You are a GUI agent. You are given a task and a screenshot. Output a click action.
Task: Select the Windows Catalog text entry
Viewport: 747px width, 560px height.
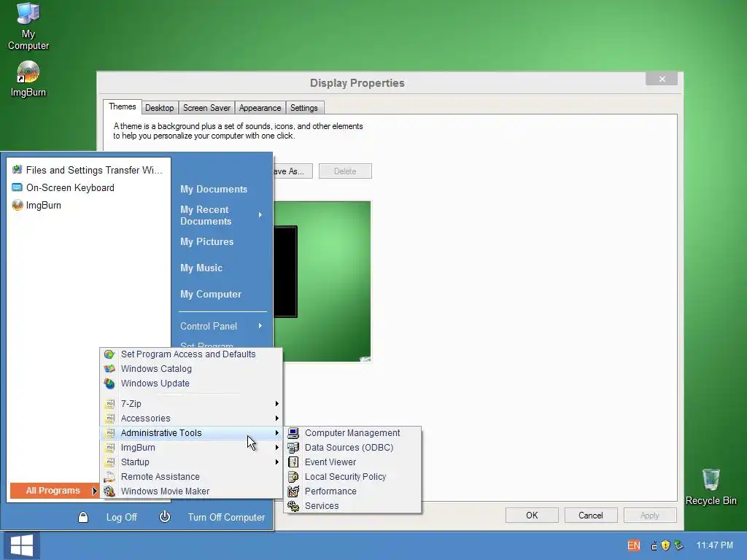[x=156, y=368]
